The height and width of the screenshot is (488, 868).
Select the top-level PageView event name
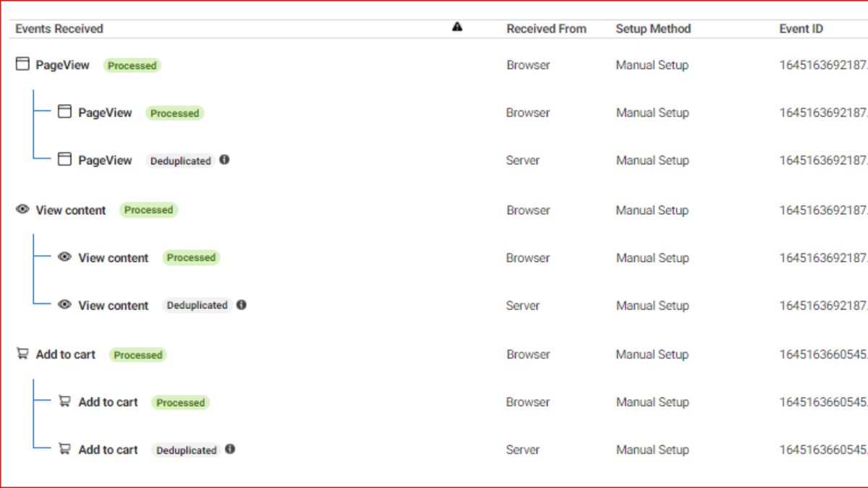(63, 65)
